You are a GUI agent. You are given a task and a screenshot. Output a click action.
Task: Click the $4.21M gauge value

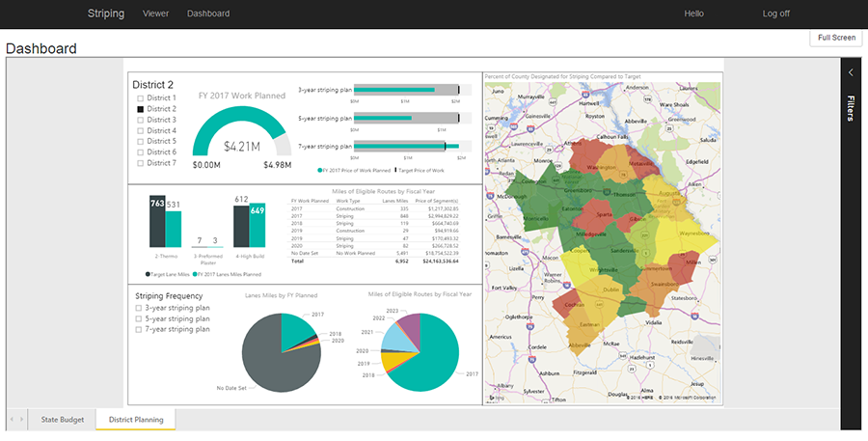click(242, 147)
